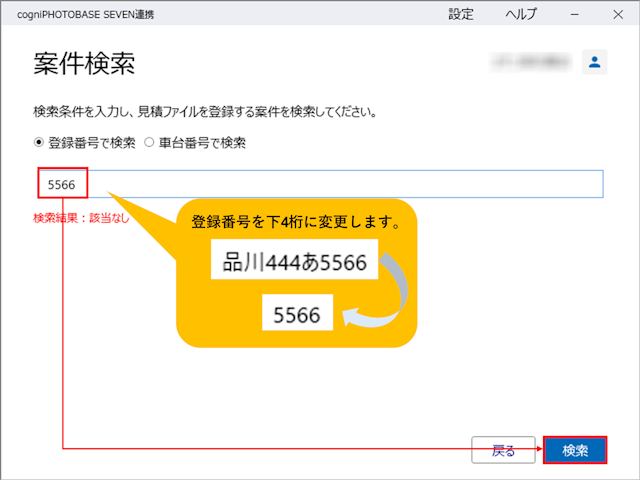Close the cogniPHOTOBASE SEVEN連携 window

point(618,15)
